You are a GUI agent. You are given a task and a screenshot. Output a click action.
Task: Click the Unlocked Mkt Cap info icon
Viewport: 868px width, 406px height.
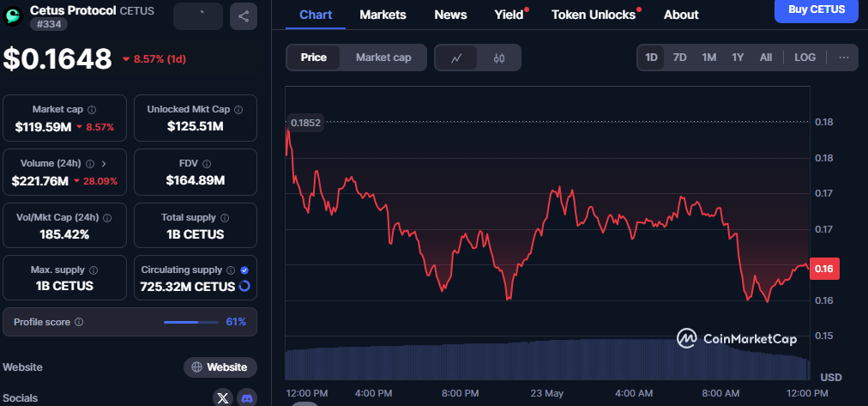click(238, 110)
